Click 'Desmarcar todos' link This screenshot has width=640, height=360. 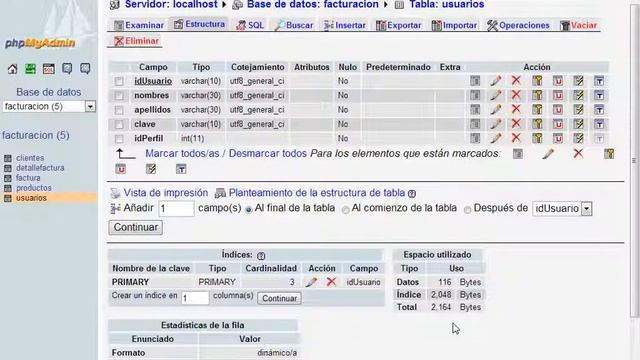267,153
